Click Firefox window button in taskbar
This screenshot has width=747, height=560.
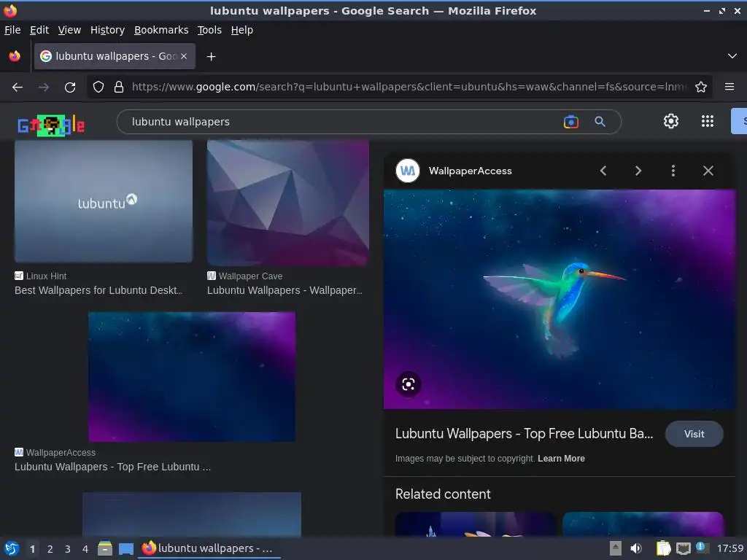click(x=209, y=548)
